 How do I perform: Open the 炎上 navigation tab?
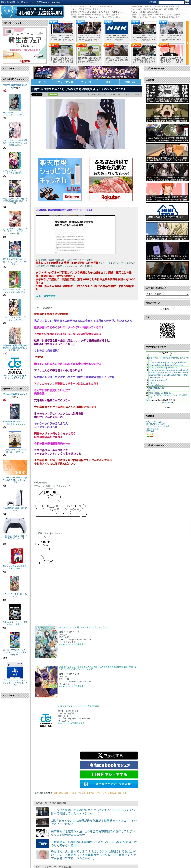[x=108, y=82]
